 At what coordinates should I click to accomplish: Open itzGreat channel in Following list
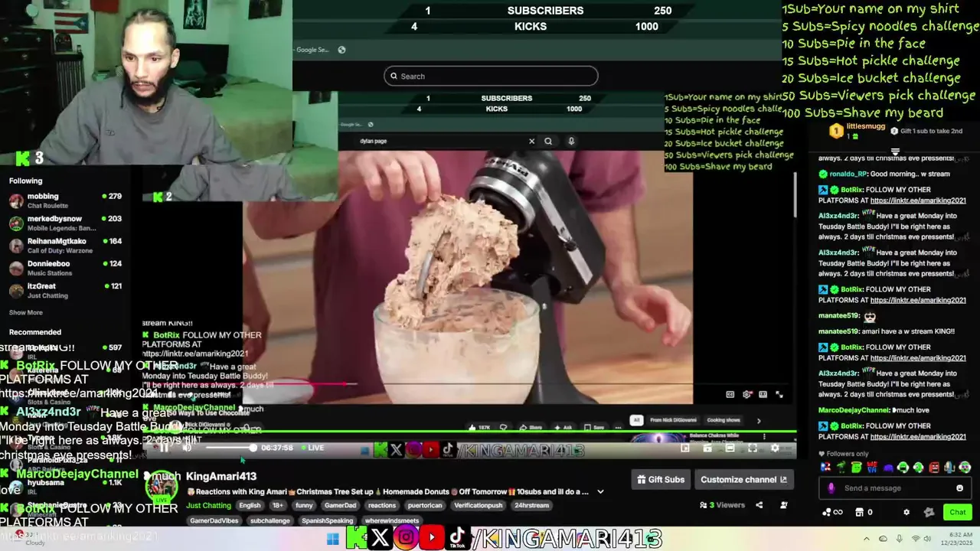[x=66, y=290]
